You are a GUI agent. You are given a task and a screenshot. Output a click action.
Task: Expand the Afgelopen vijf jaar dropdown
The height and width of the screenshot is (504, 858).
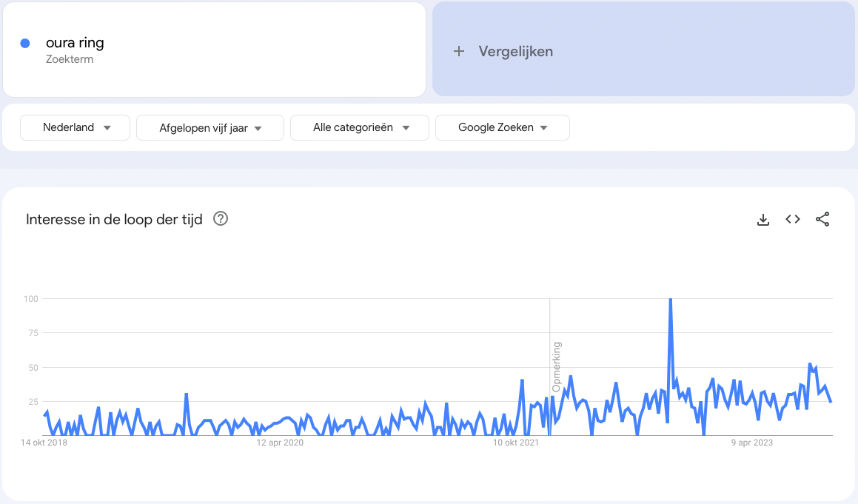[210, 128]
